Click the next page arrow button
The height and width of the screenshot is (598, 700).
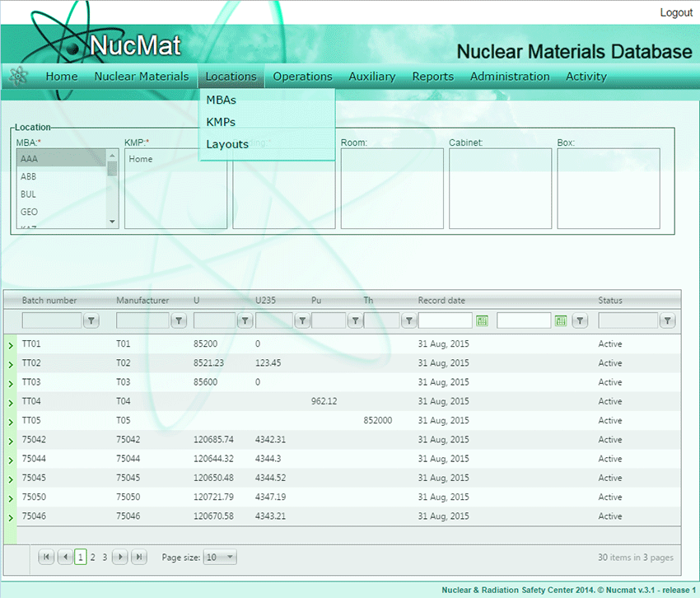[120, 558]
